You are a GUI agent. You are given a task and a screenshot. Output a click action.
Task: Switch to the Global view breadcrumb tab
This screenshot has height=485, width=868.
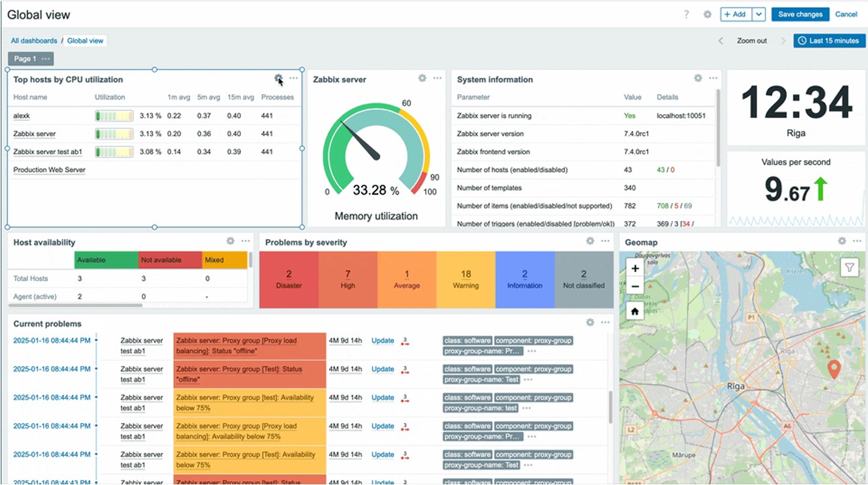point(85,40)
